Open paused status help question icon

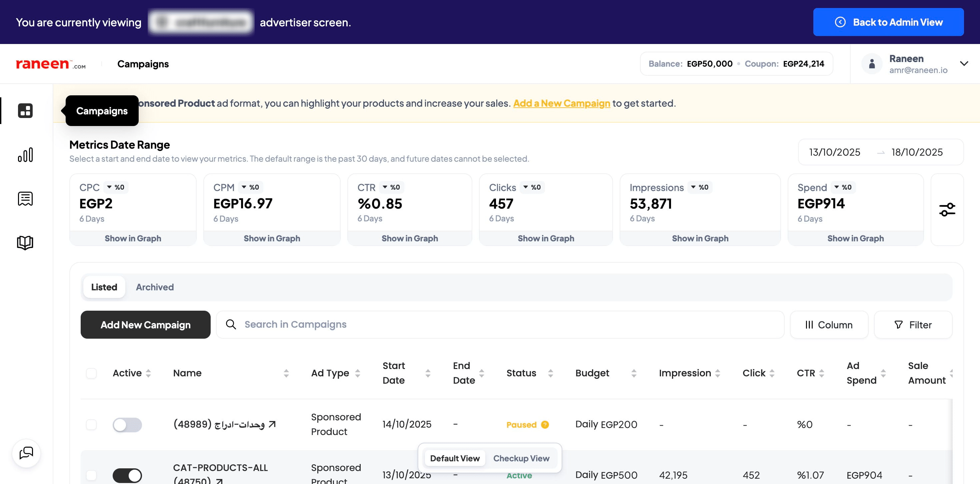tap(545, 425)
